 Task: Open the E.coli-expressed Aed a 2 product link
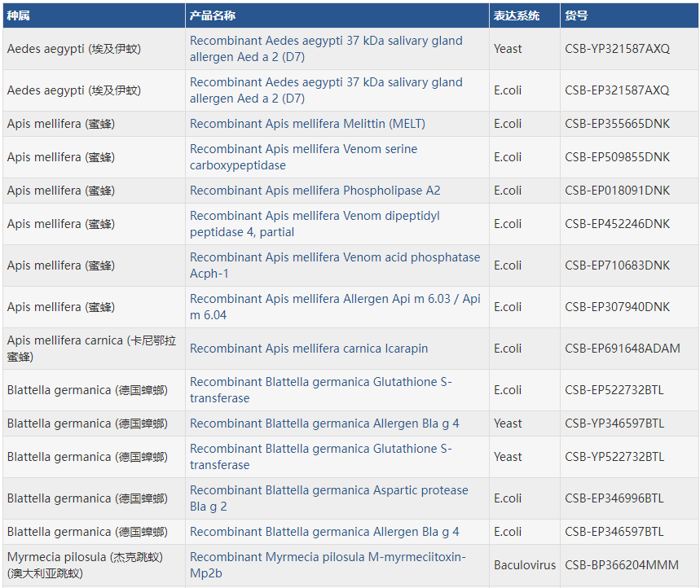(325, 90)
